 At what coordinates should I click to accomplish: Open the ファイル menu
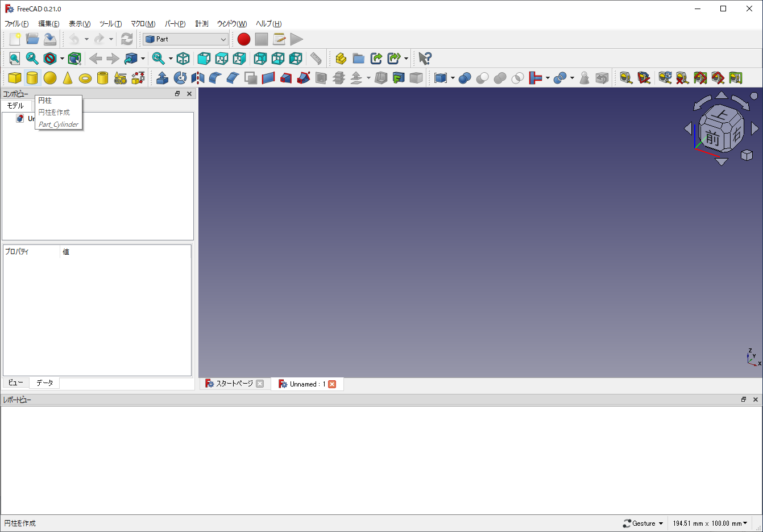16,24
